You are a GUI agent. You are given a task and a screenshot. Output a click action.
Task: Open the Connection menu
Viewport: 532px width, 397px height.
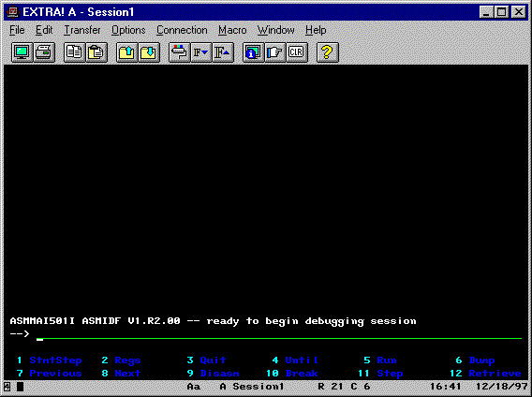[x=182, y=30]
